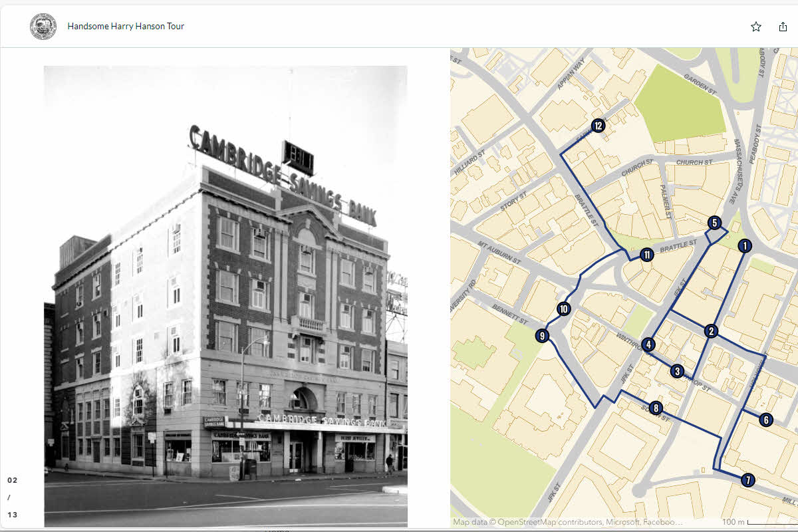Select tour stop marker 8
This screenshot has height=532, width=798.
(656, 408)
